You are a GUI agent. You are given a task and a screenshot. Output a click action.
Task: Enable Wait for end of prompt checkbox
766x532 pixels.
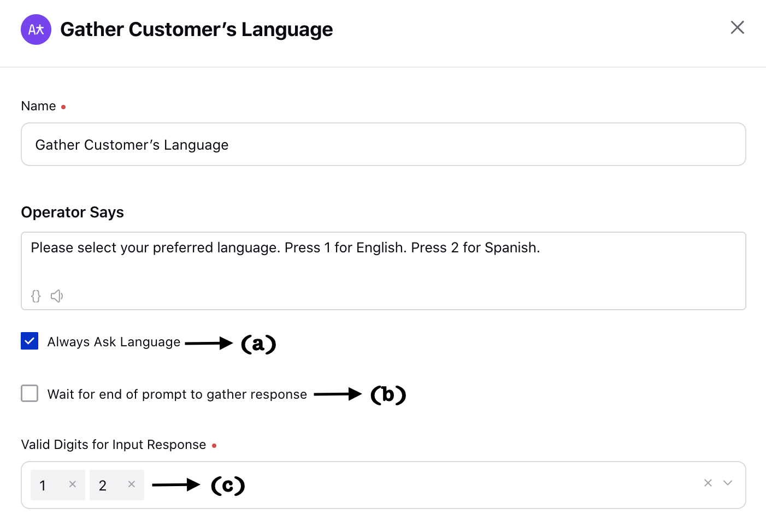tap(30, 393)
